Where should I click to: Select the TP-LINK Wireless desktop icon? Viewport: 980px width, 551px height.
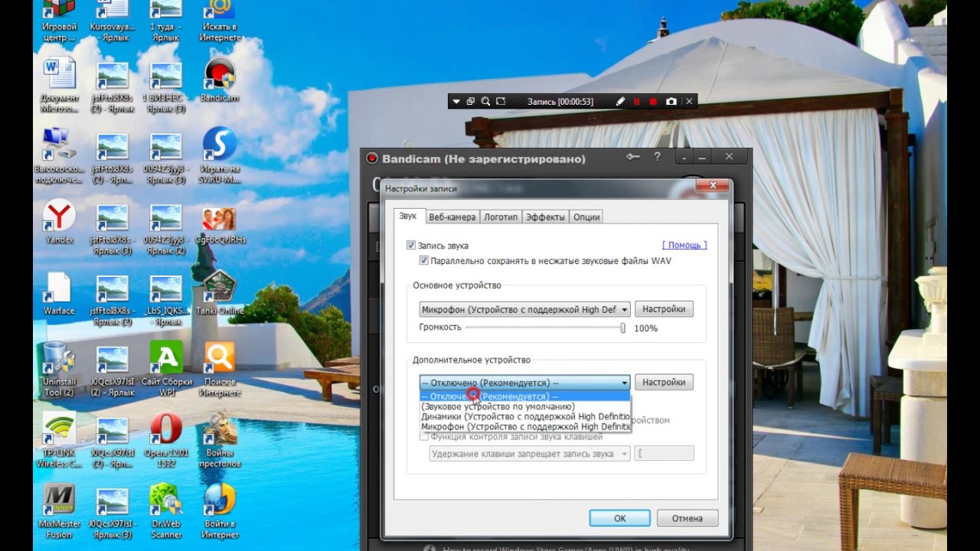[x=59, y=441]
